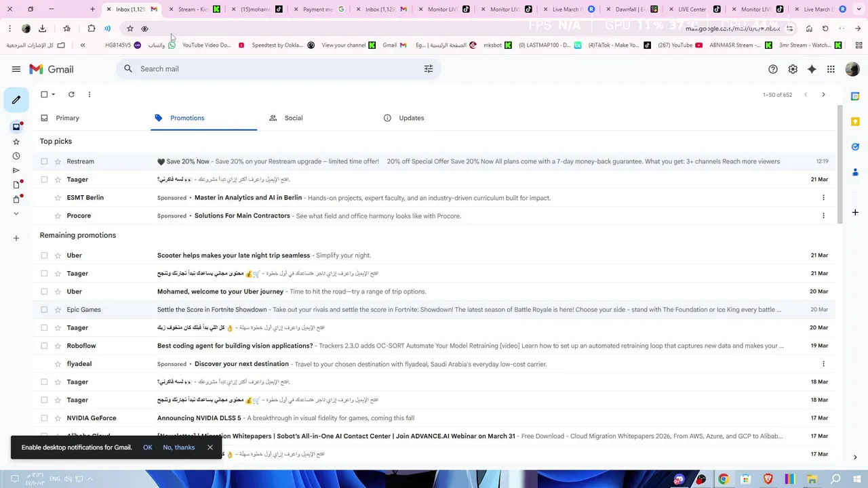868x488 pixels.
Task: Select the Roboflow email checkbox
Action: [44, 346]
